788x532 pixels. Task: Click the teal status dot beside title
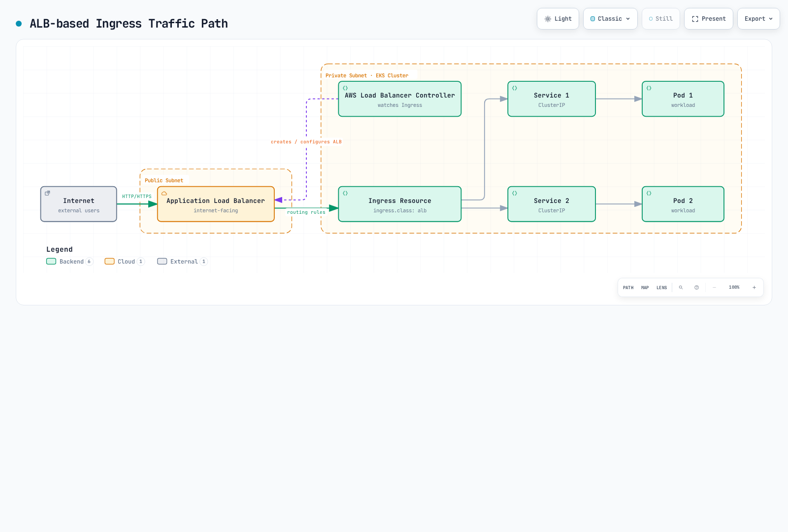(19, 24)
